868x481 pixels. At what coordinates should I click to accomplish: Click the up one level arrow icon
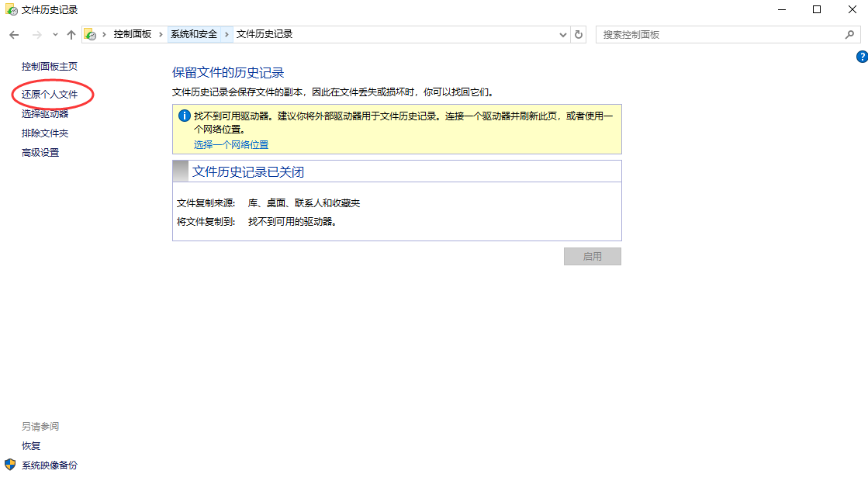(71, 34)
